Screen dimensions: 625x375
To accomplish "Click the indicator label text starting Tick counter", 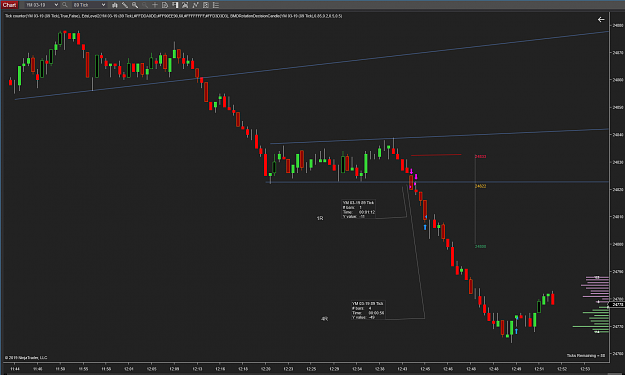I will 173,16.
